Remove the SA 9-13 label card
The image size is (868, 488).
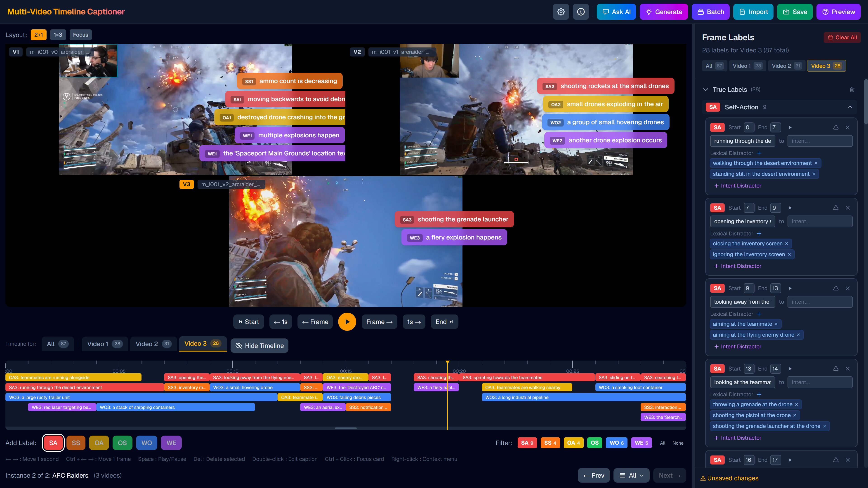coord(847,288)
